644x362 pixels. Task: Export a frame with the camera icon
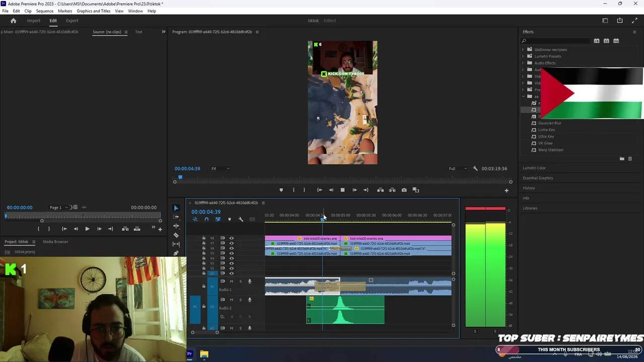404,190
